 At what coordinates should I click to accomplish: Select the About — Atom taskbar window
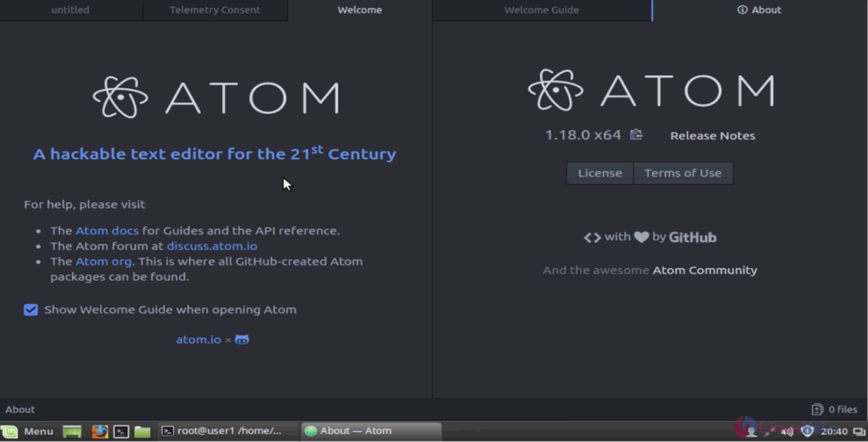tap(371, 431)
